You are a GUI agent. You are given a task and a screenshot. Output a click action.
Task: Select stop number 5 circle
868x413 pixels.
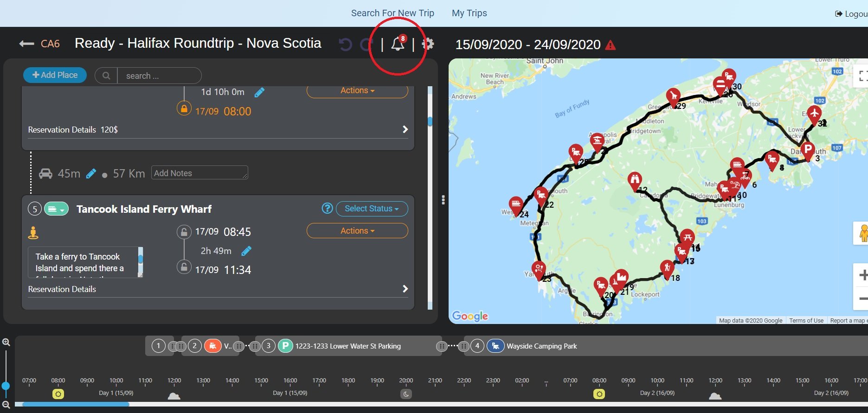35,209
